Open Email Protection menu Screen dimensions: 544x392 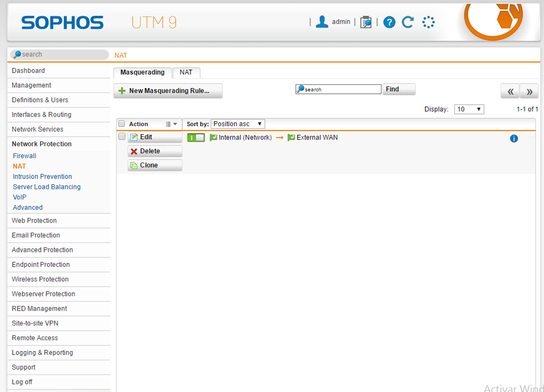pos(59,236)
